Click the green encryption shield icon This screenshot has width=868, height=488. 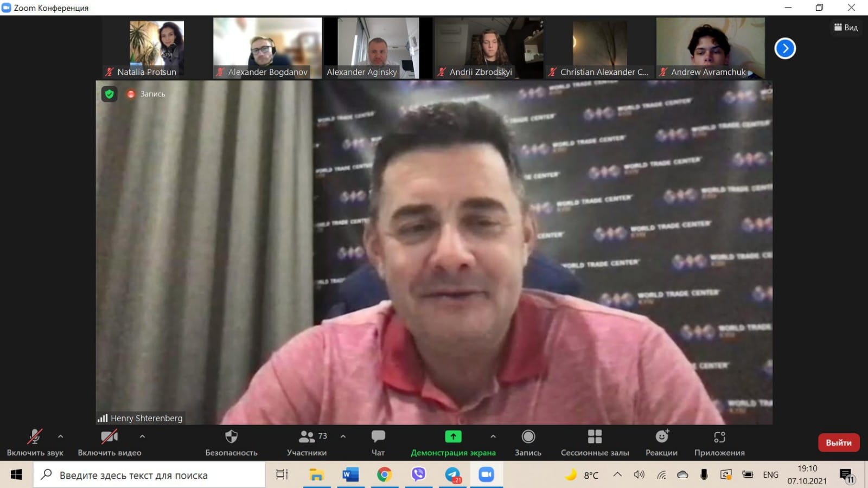click(110, 94)
